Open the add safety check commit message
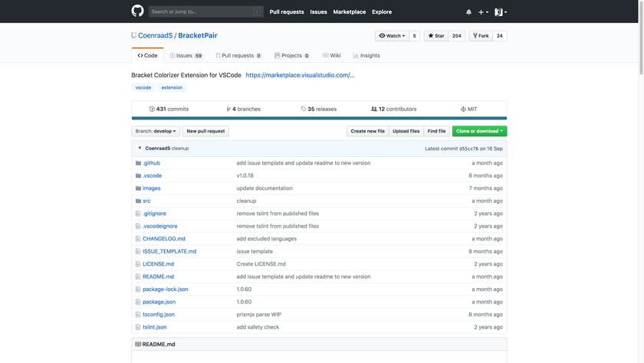The width and height of the screenshot is (644, 363). (x=258, y=327)
